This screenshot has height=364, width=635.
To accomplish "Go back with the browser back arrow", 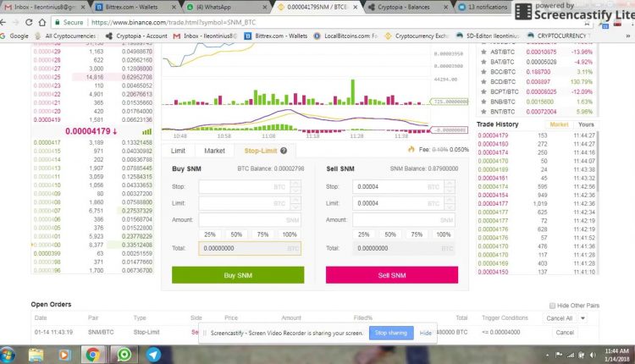I will [x=3, y=22].
